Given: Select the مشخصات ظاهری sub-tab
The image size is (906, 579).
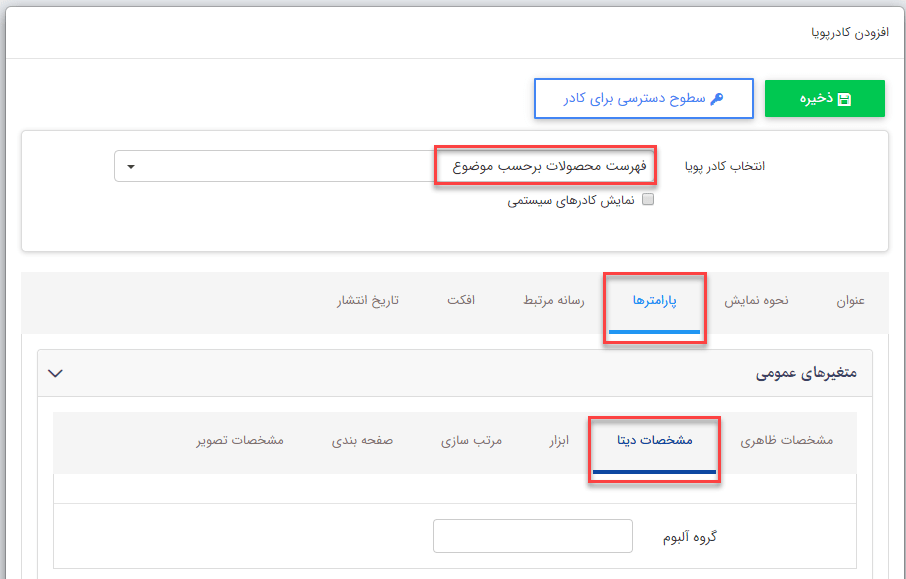Looking at the screenshot, I should [786, 440].
